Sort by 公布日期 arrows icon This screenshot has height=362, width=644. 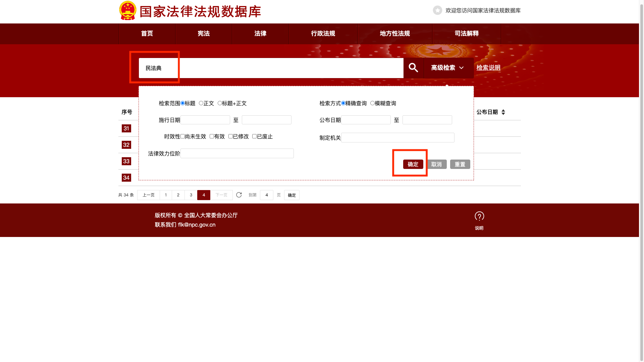coord(503,112)
